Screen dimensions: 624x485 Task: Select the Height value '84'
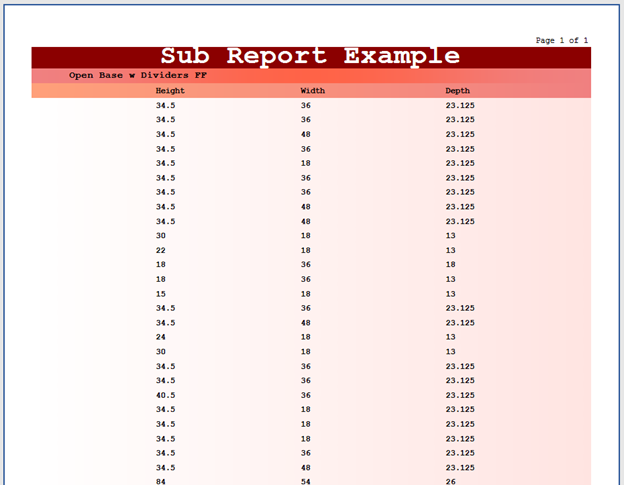[160, 481]
